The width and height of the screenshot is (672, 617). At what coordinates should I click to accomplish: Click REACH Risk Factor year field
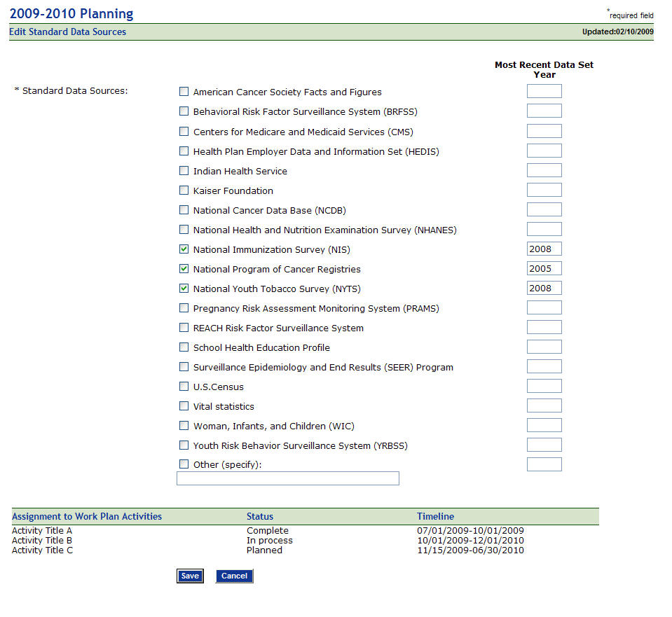[x=544, y=327]
